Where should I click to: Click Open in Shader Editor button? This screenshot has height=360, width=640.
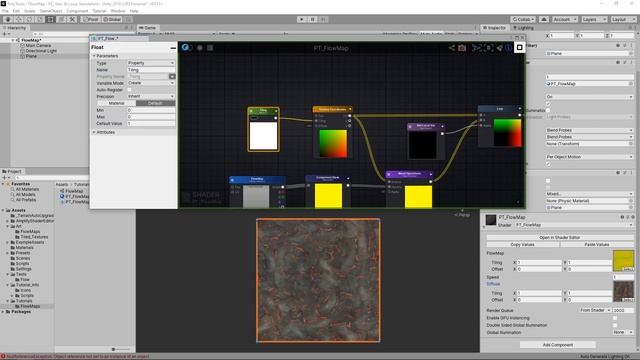[x=560, y=237]
